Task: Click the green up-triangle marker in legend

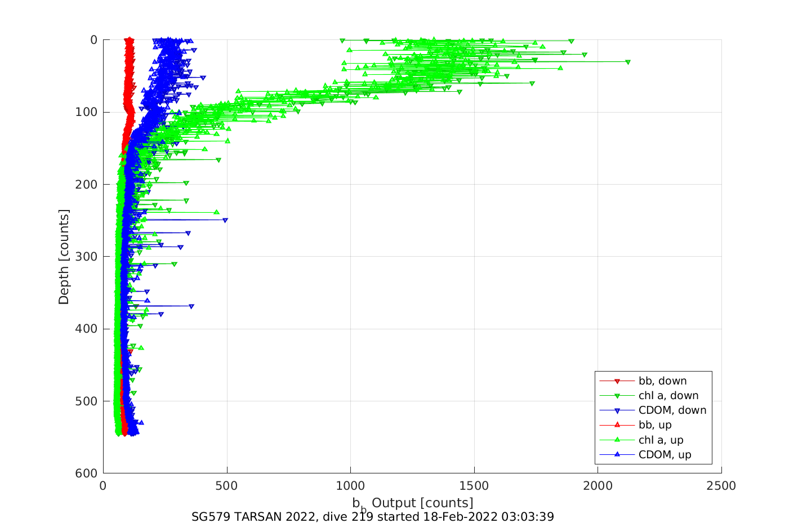Action: pos(617,440)
